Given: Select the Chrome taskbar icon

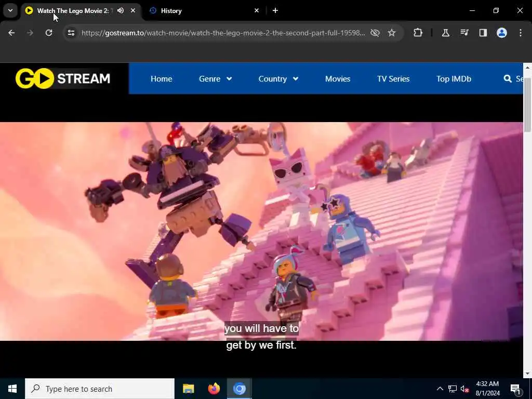Looking at the screenshot, I should pyautogui.click(x=239, y=389).
